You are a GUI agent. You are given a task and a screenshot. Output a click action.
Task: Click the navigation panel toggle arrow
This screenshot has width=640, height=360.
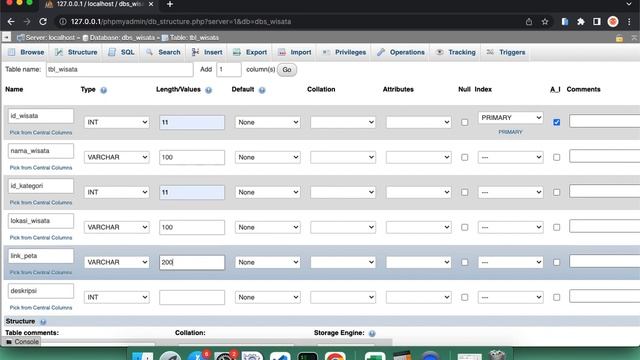coord(6,37)
